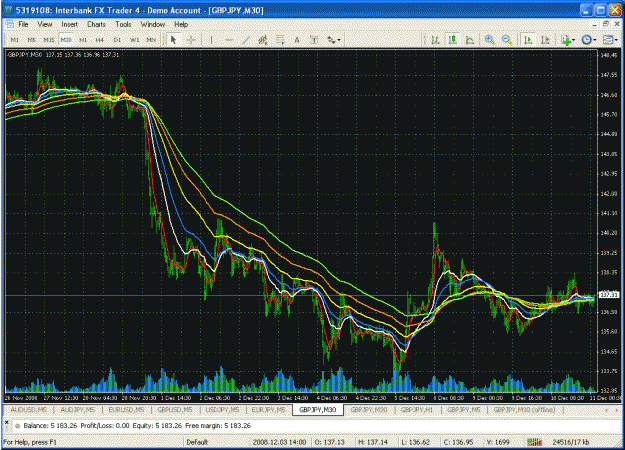Viewport: 625px width, 450px height.
Task: Switch to the GBPJPY,H1 chart tab
Action: [417, 410]
